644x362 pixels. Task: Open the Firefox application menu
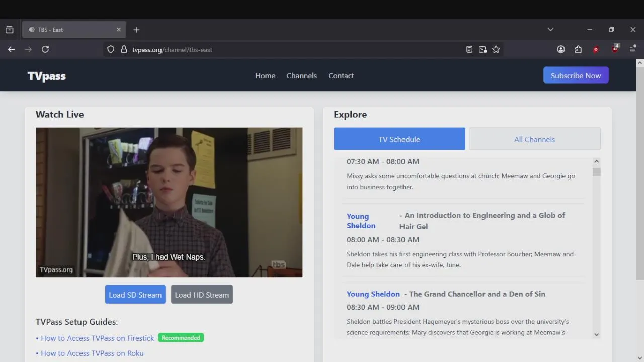pyautogui.click(x=633, y=49)
